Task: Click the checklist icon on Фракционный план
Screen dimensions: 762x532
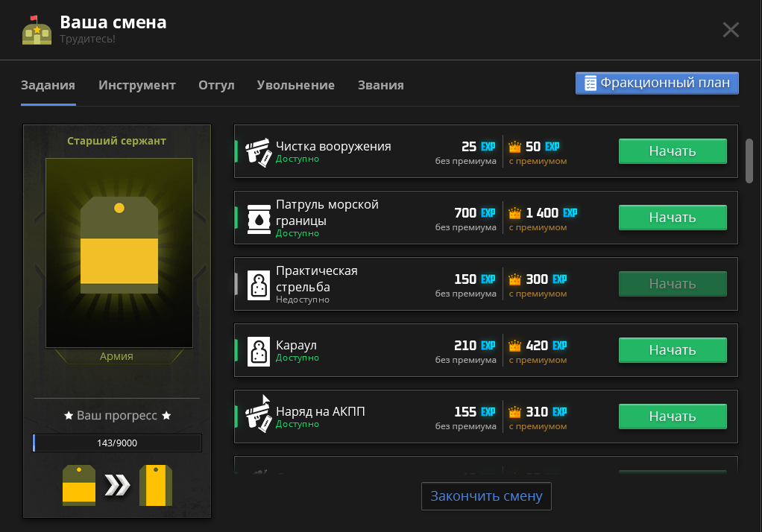Action: coord(590,83)
